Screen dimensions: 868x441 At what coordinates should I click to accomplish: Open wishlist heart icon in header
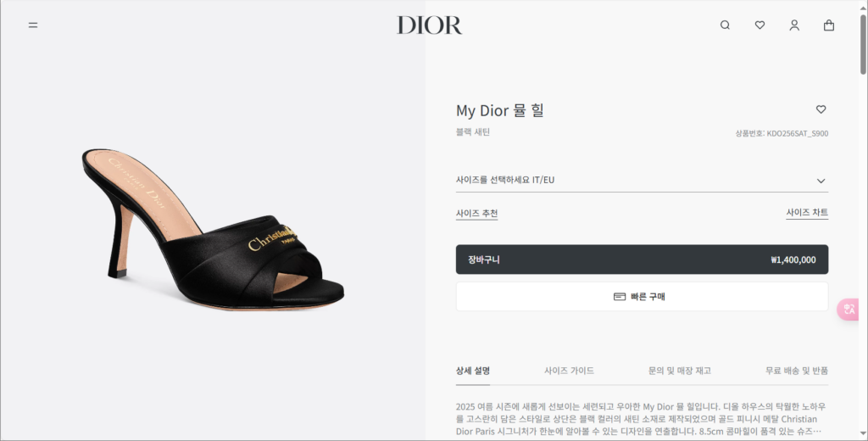759,25
